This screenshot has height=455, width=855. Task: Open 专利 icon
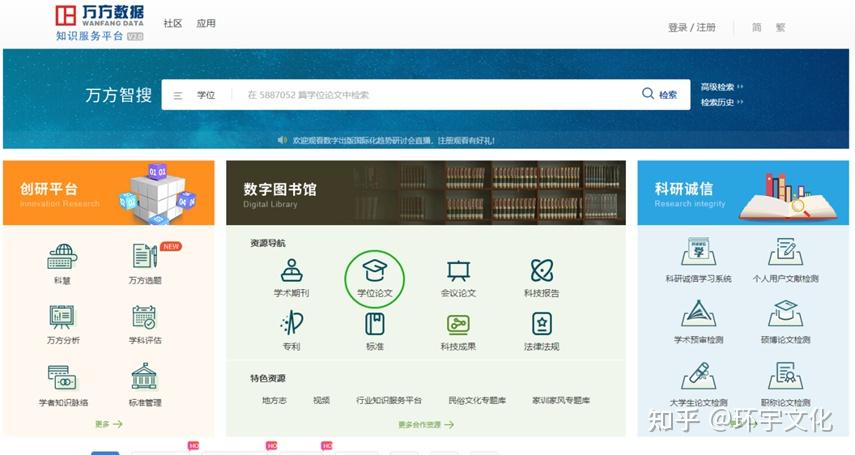(292, 323)
